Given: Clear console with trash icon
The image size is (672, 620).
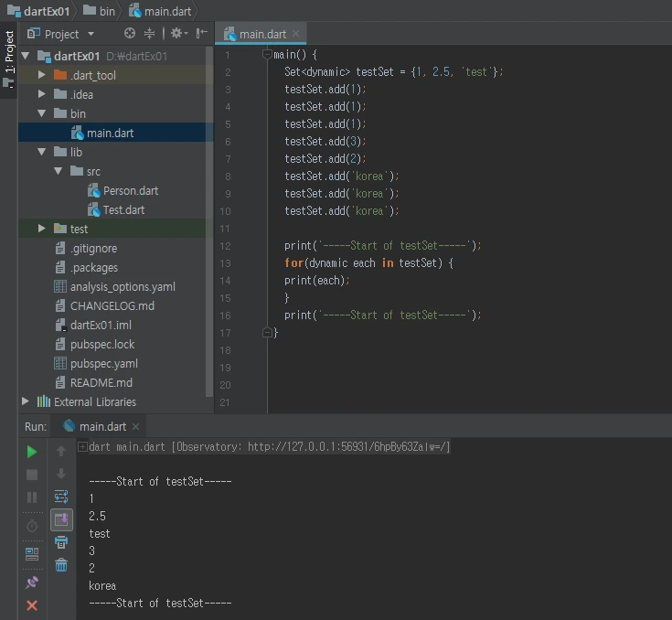Looking at the screenshot, I should click(x=61, y=565).
